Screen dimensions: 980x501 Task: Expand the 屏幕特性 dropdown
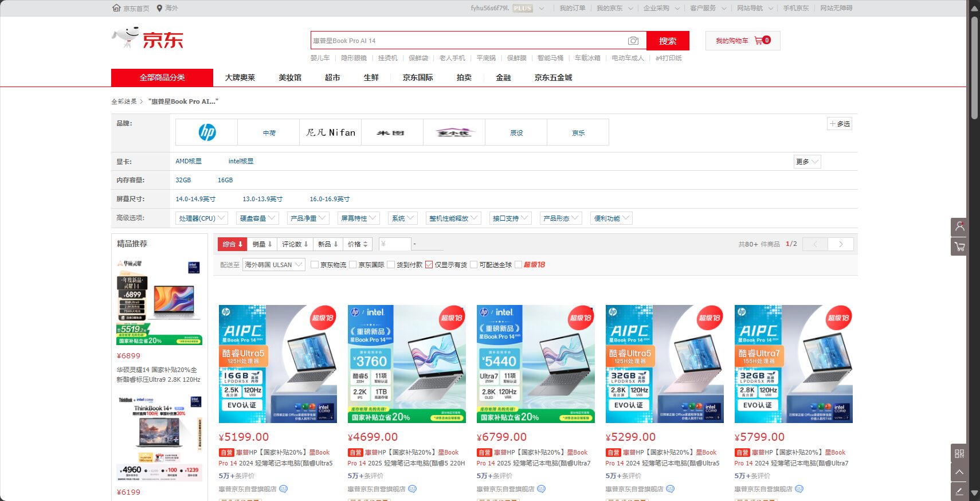(358, 218)
